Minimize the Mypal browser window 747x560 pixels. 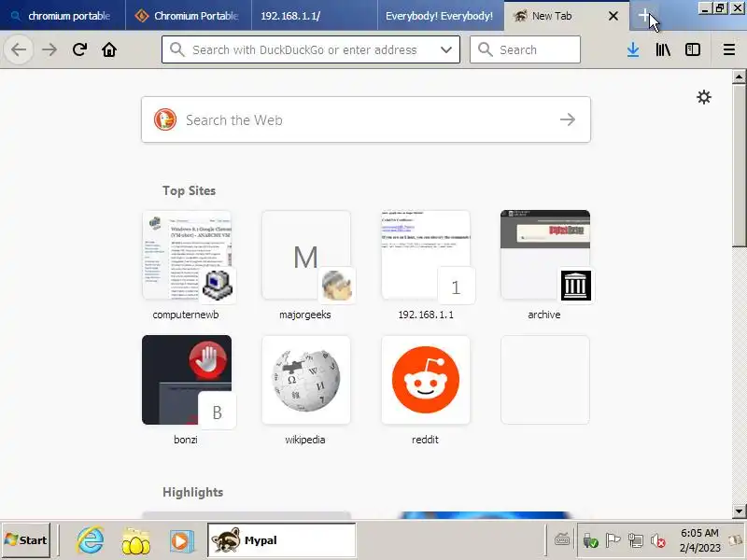pos(705,8)
